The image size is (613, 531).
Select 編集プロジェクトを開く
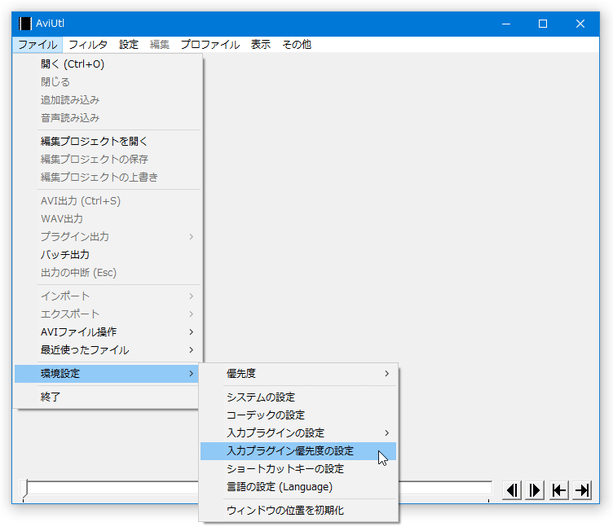[108, 141]
